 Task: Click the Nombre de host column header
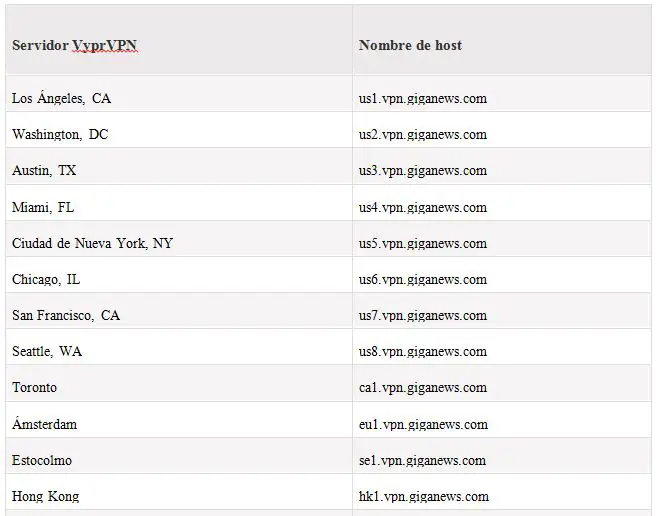point(410,45)
